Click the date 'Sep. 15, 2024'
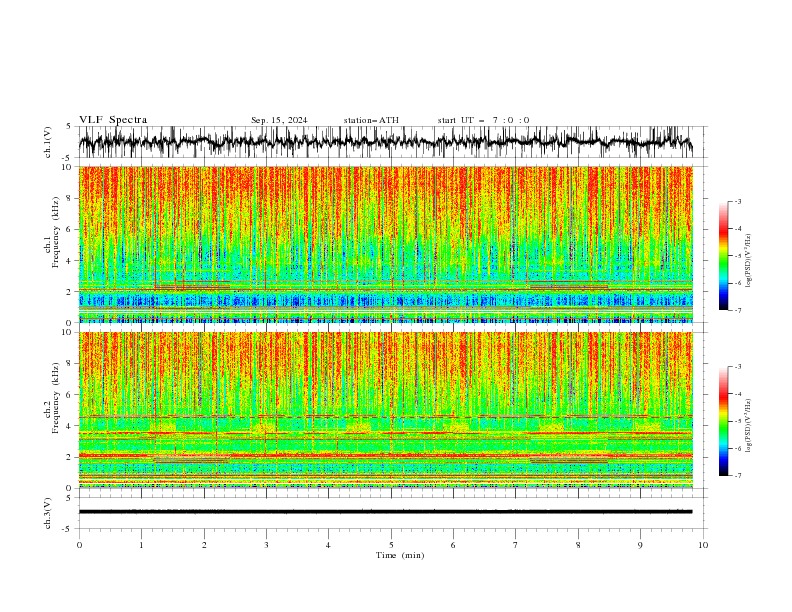The image size is (792, 612). [279, 120]
